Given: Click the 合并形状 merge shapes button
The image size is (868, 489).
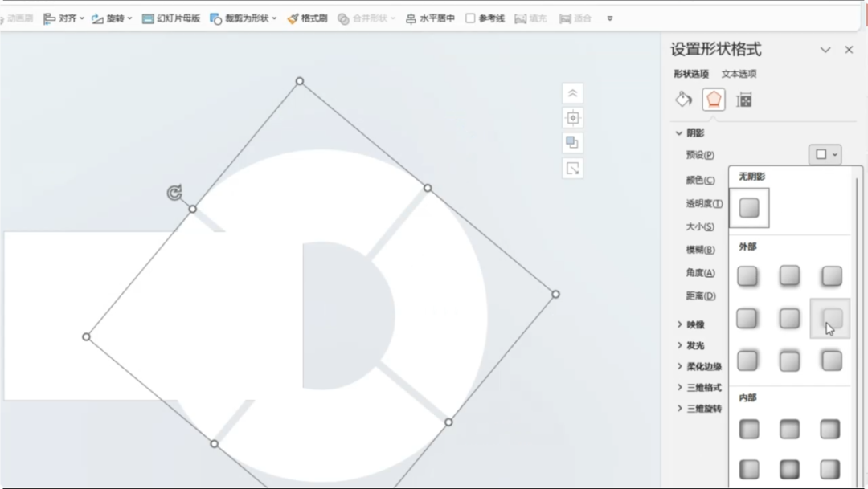Looking at the screenshot, I should pyautogui.click(x=366, y=18).
